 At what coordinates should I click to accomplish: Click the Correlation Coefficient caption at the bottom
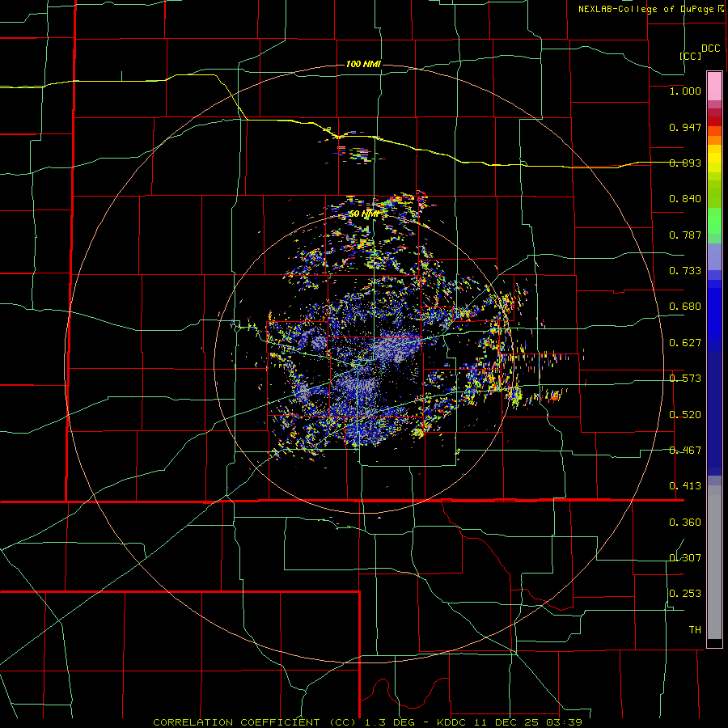(x=367, y=722)
